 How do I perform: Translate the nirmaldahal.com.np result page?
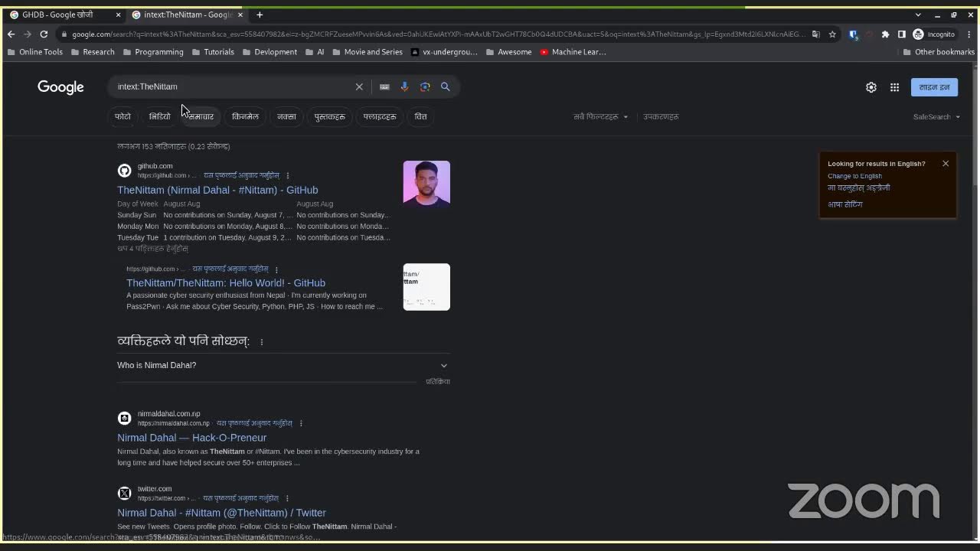[x=254, y=423]
